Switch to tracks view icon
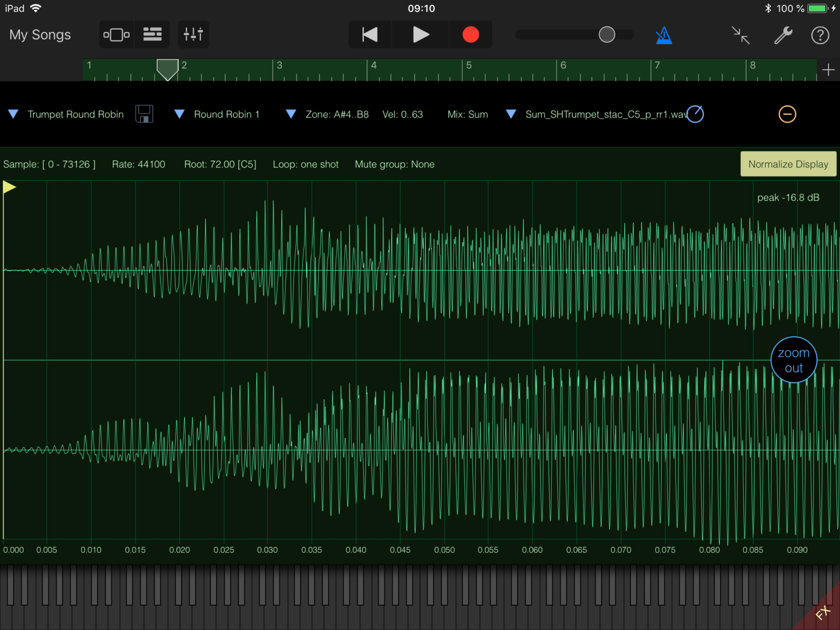This screenshot has width=840, height=630. pyautogui.click(x=152, y=34)
